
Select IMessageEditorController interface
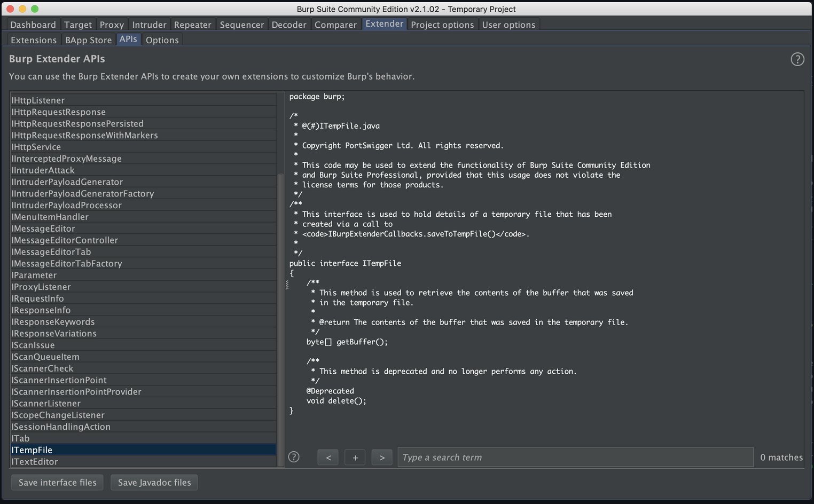143,240
